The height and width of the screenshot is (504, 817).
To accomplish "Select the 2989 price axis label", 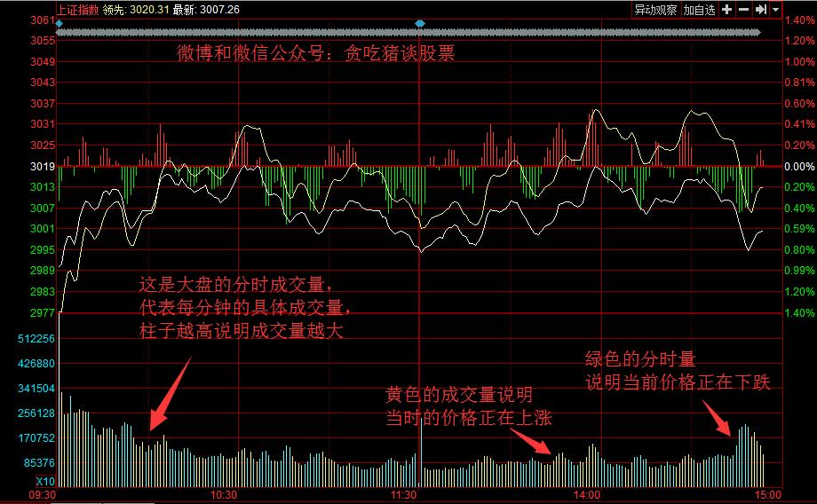I will point(43,271).
